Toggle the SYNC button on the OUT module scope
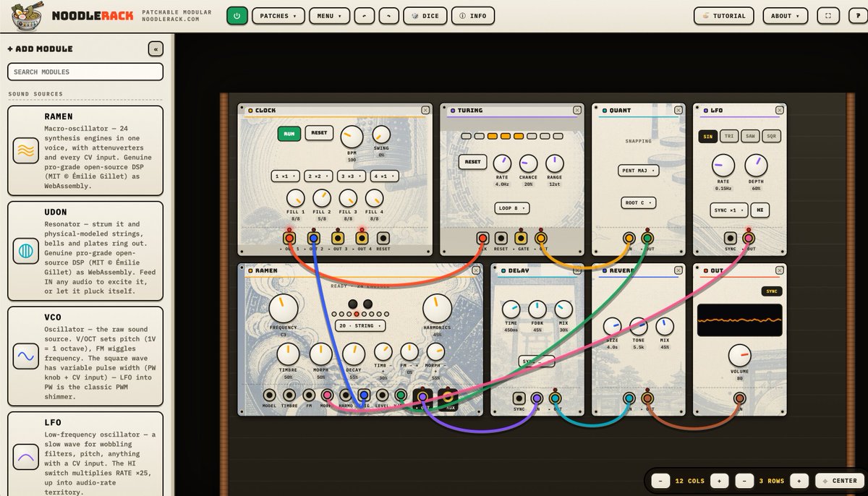The height and width of the screenshot is (496, 868). pos(771,291)
